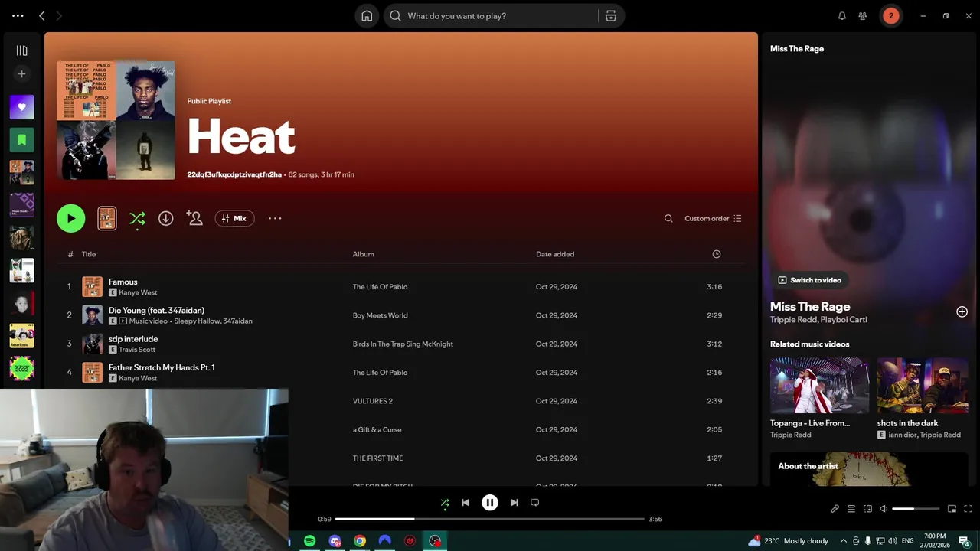Open Connect to a device icon
The image size is (980, 551).
point(867,509)
